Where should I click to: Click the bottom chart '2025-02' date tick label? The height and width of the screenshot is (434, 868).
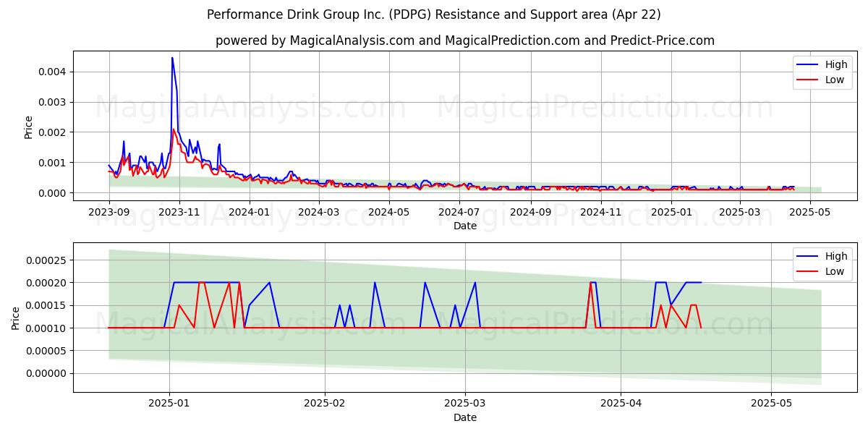pyautogui.click(x=325, y=404)
